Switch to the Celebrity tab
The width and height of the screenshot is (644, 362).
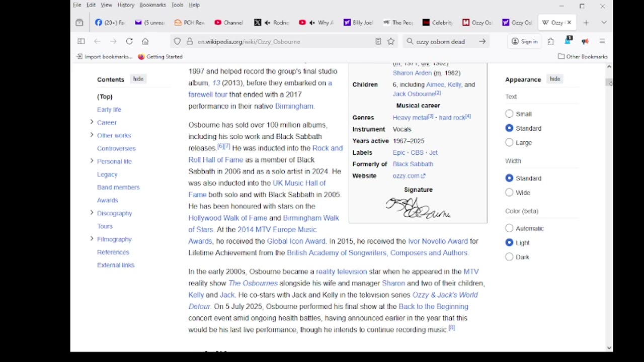point(438,23)
